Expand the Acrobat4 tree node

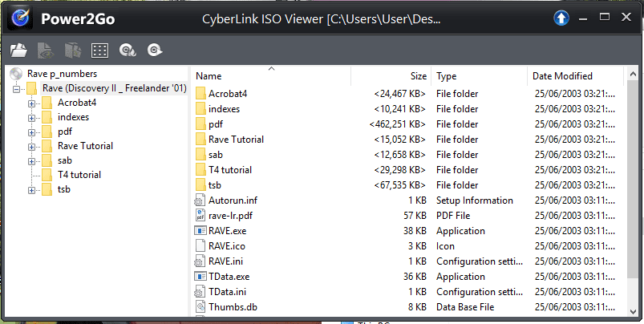[31, 103]
